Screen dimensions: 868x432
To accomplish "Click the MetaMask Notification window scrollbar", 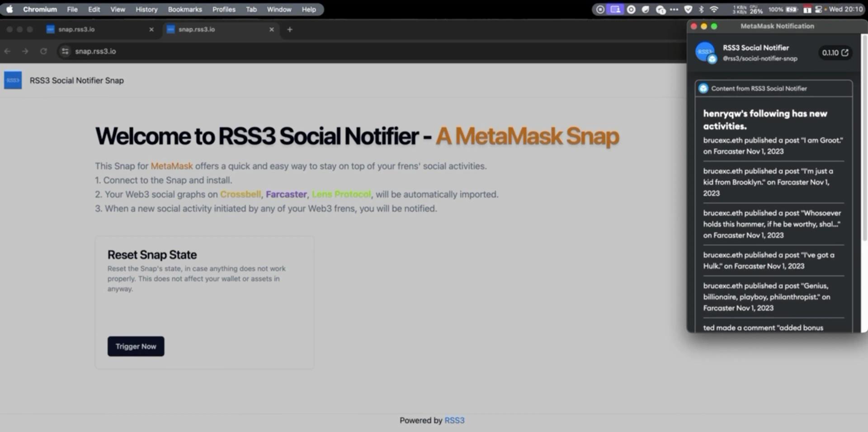I will tap(864, 139).
